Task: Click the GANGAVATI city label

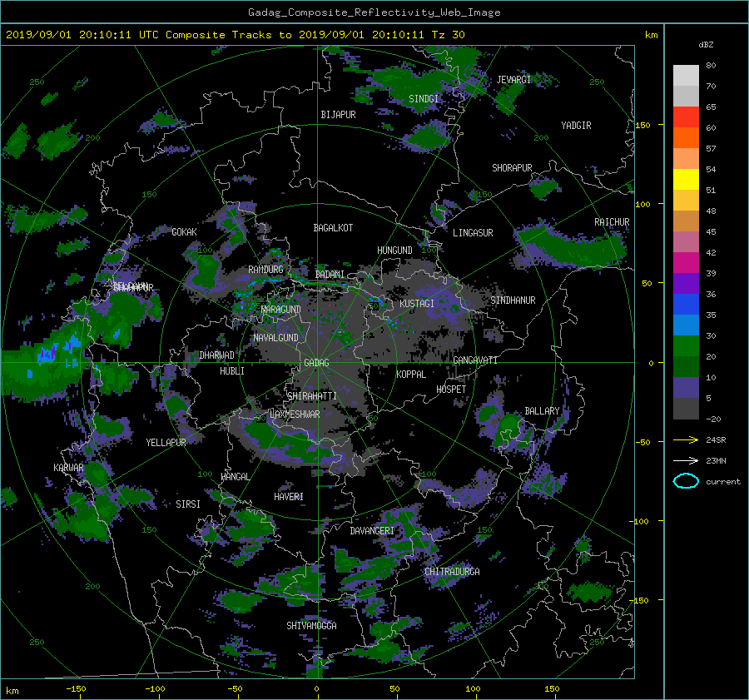Action: pos(475,360)
